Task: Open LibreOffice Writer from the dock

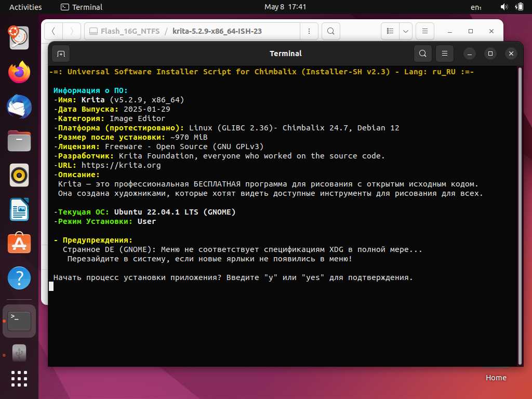Action: click(19, 210)
